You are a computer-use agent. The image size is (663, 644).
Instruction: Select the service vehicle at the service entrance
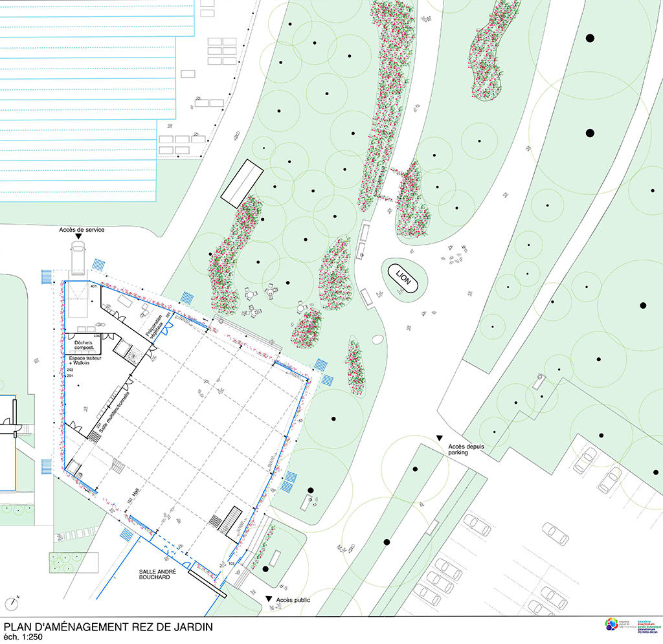pos(78,262)
